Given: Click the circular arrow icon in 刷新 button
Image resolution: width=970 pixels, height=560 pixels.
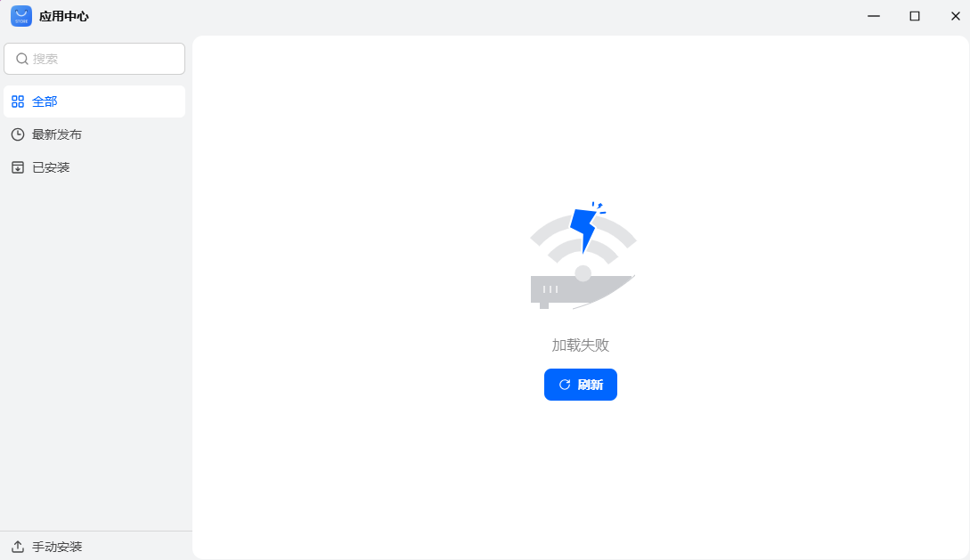Looking at the screenshot, I should tap(565, 385).
